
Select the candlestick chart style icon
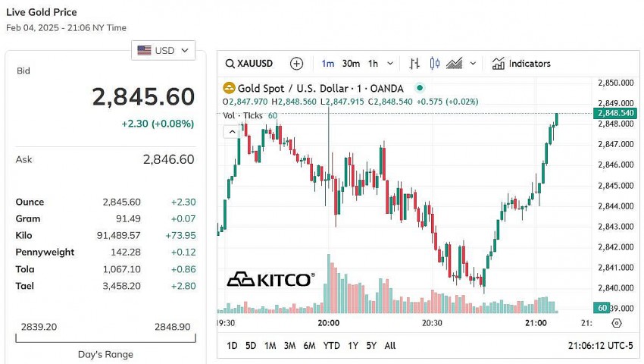[x=434, y=64]
